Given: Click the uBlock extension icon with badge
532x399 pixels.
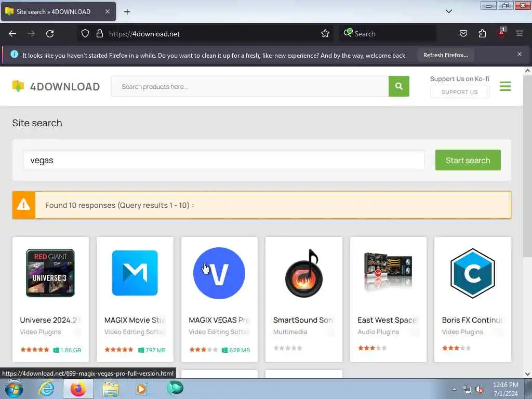Looking at the screenshot, I should pos(501,33).
